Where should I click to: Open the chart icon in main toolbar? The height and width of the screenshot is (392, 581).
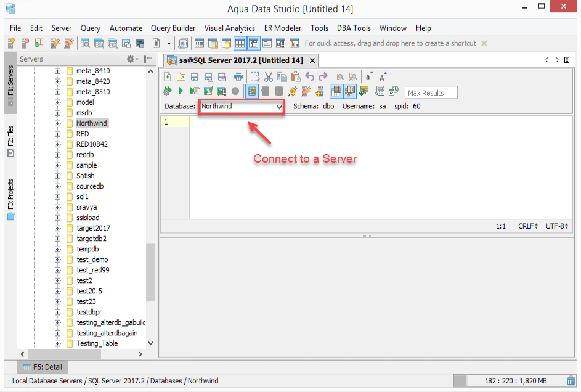(x=295, y=43)
